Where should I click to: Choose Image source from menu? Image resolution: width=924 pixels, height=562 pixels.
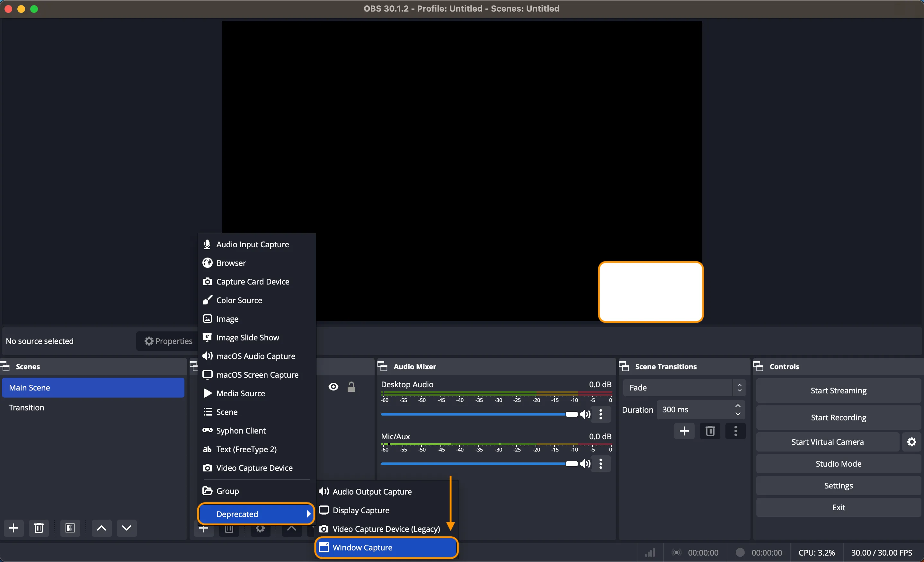[x=257, y=319]
